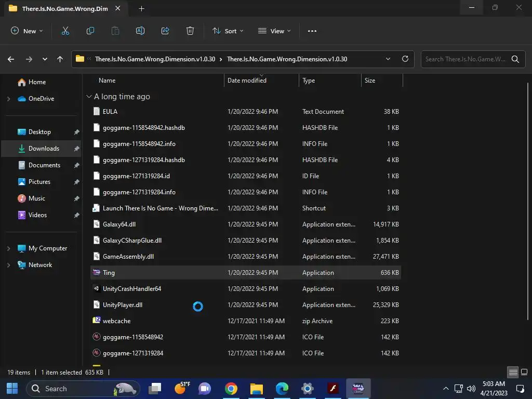Select Ting application file
The width and height of the screenshot is (532, 399).
point(246,273)
